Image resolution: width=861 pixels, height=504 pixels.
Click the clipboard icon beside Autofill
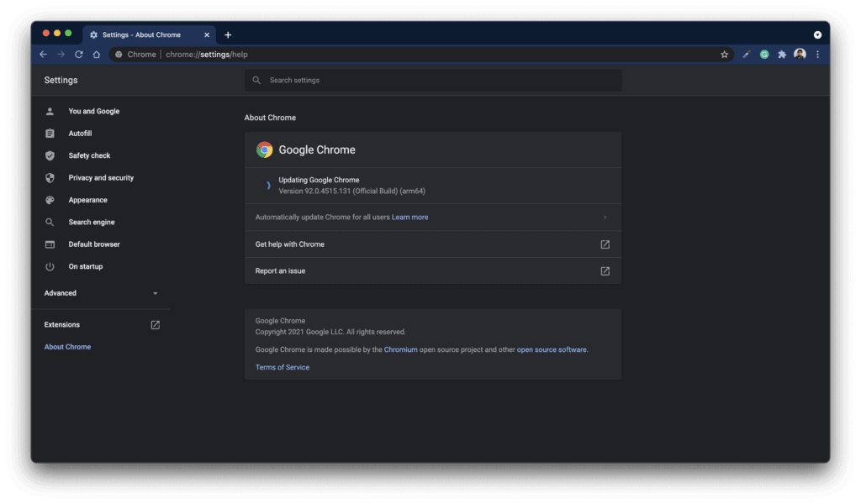point(50,134)
